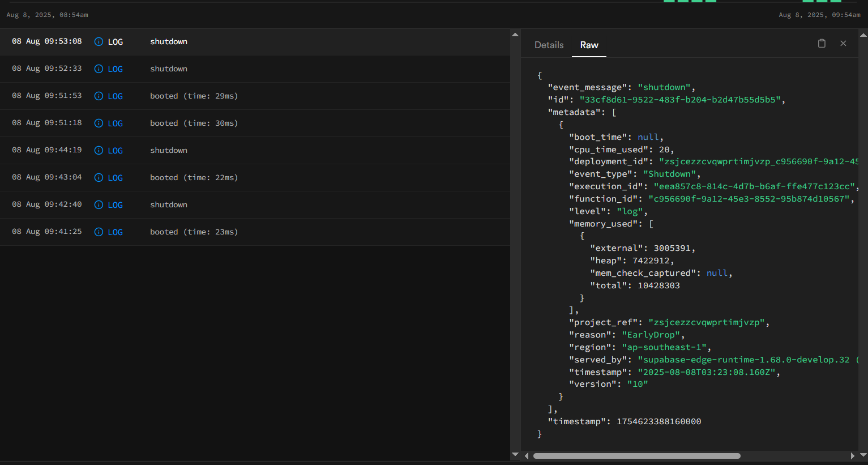Click LOG level label on 09:42:40 row
Screen dimensions: 868x465
[116, 205]
